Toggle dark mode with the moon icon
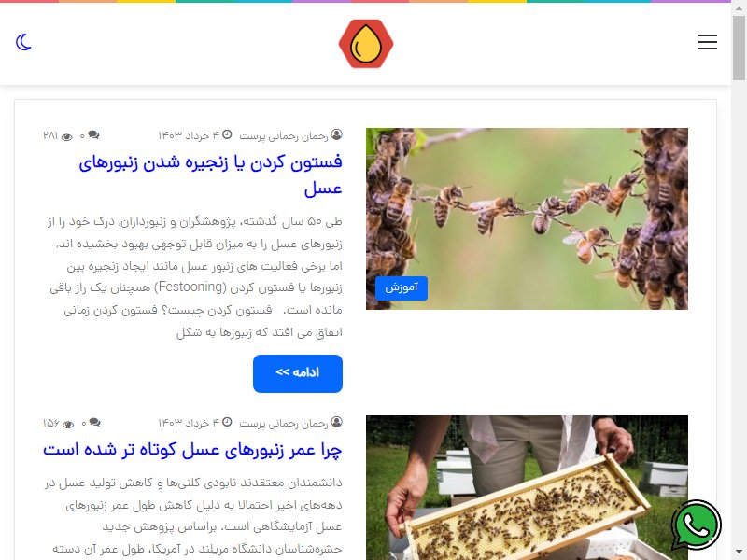 pos(23,42)
